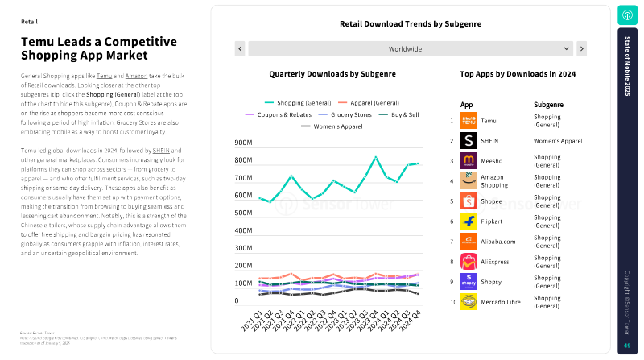Click the 500M axis label
The image size is (644, 360).
[x=243, y=213]
